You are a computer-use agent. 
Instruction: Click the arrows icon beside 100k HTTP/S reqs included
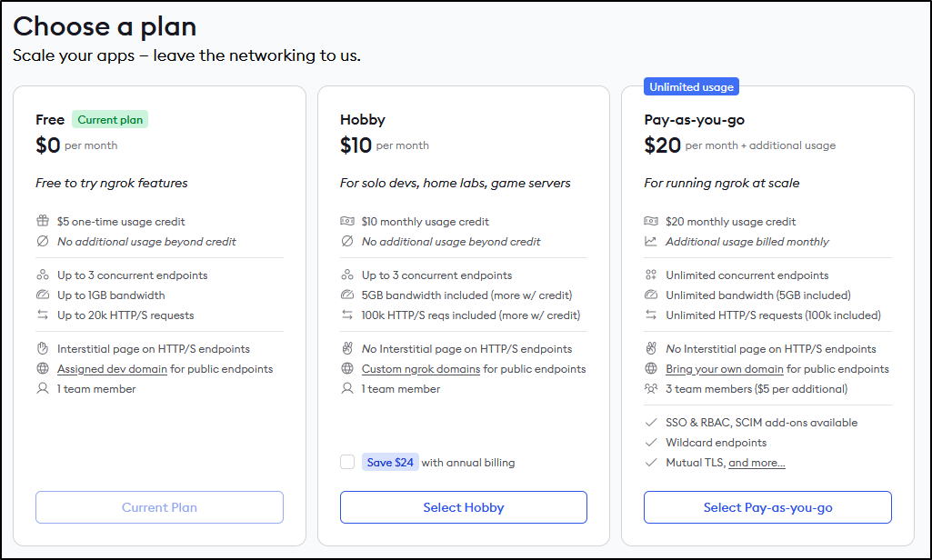(x=347, y=315)
